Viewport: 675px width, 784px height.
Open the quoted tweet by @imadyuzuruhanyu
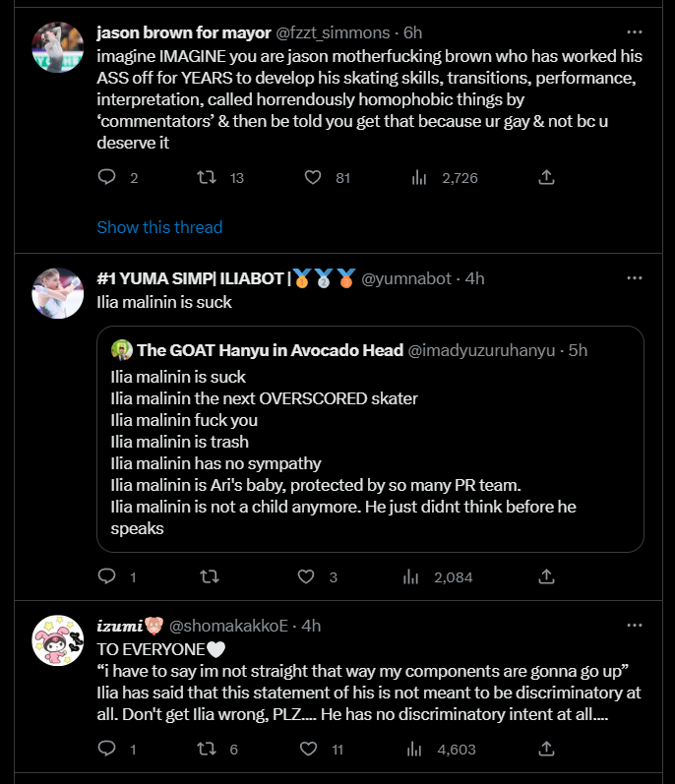coord(370,452)
